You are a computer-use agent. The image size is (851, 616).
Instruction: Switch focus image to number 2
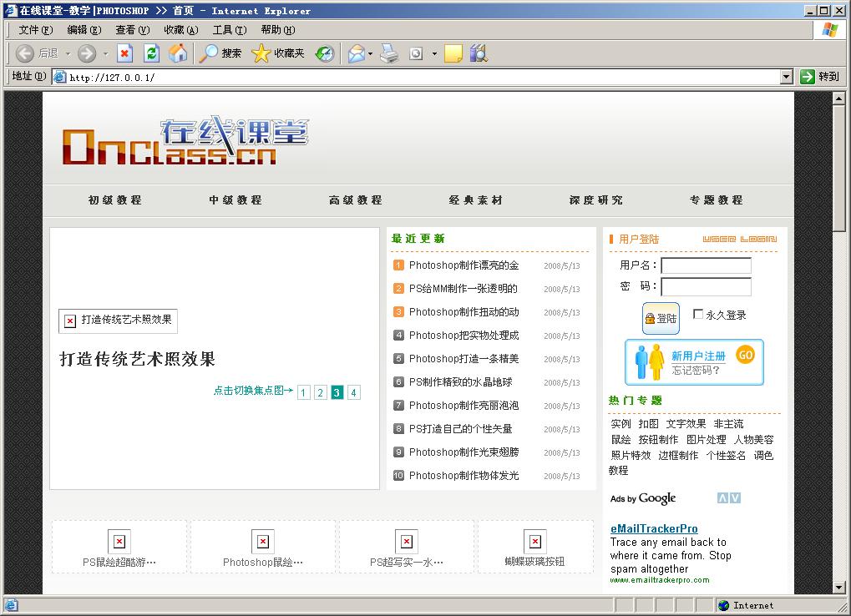tap(320, 392)
